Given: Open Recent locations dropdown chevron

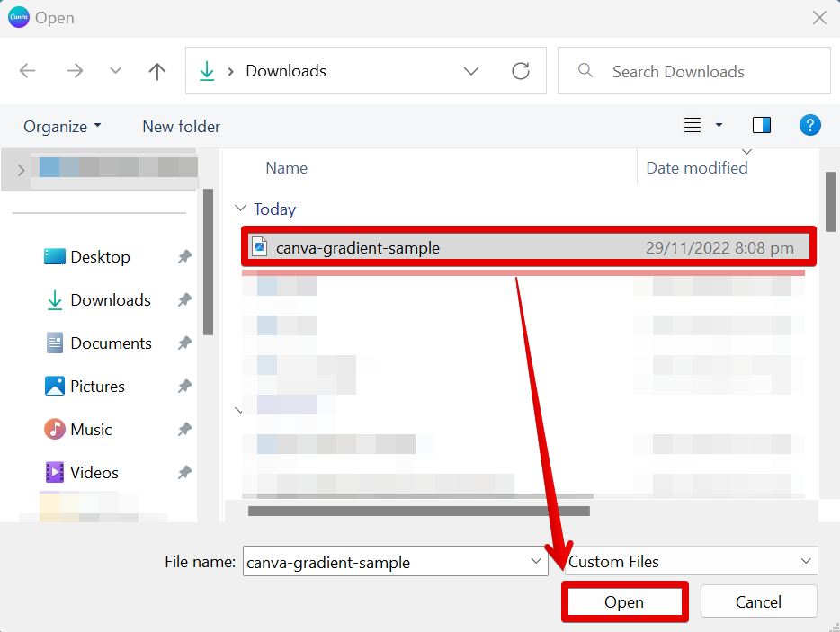Looking at the screenshot, I should click(115, 71).
